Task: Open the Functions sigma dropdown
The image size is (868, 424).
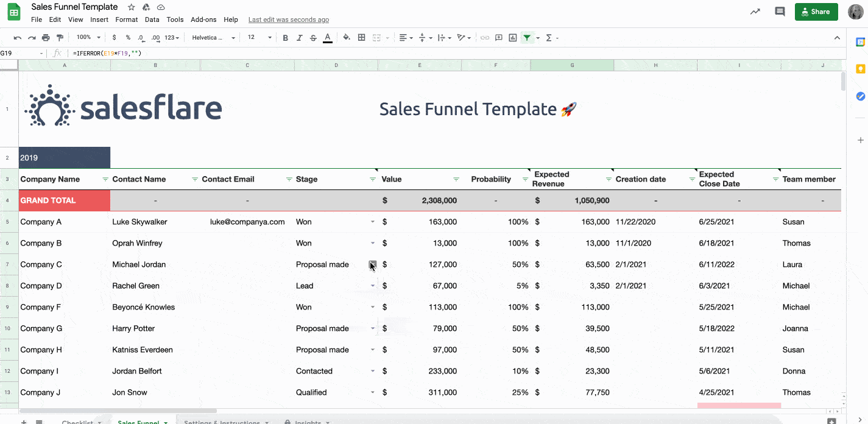Action: point(552,38)
